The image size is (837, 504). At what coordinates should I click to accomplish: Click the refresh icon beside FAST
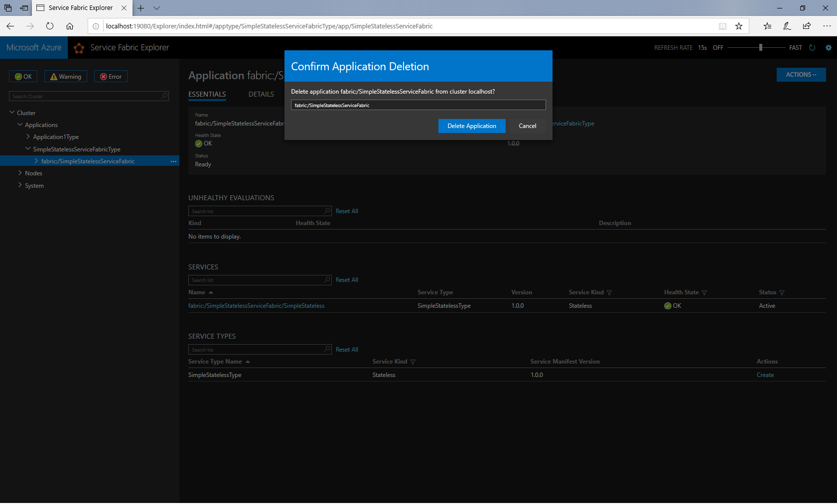click(812, 48)
